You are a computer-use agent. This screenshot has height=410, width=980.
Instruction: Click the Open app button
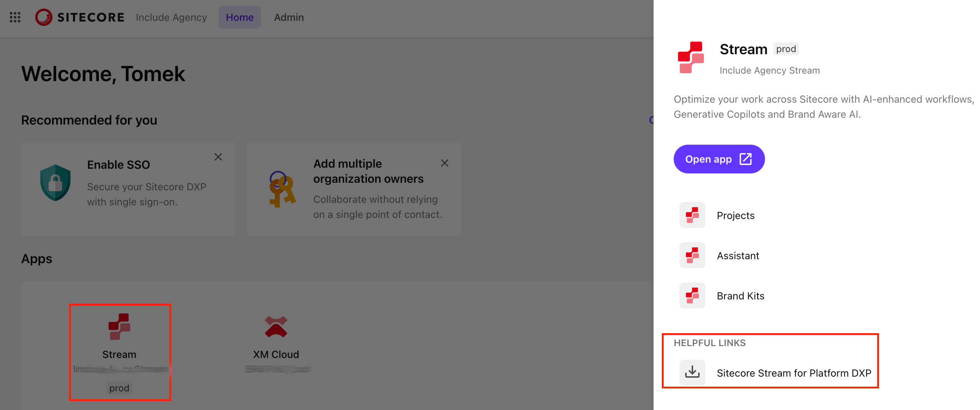click(x=719, y=159)
